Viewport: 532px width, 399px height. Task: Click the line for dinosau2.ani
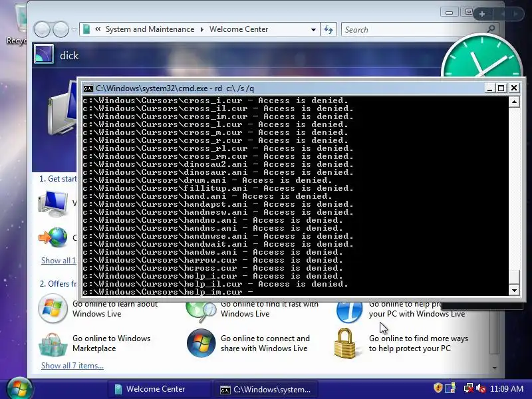click(218, 164)
